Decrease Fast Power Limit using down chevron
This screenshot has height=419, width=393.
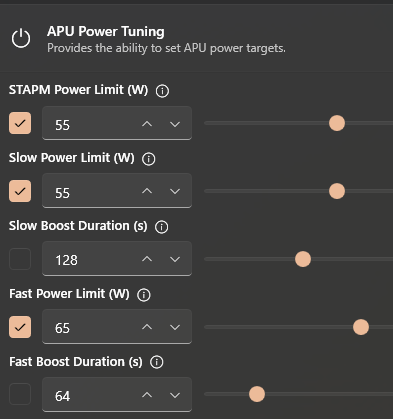(x=175, y=327)
